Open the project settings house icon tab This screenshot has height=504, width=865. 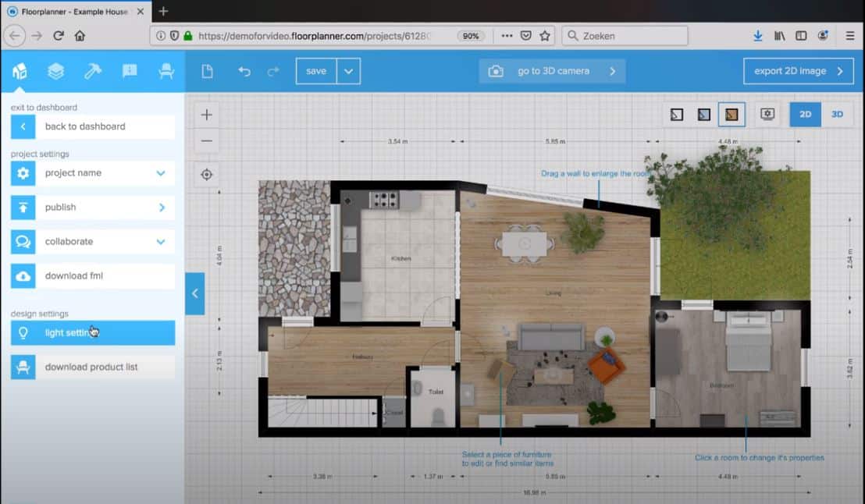tap(20, 71)
